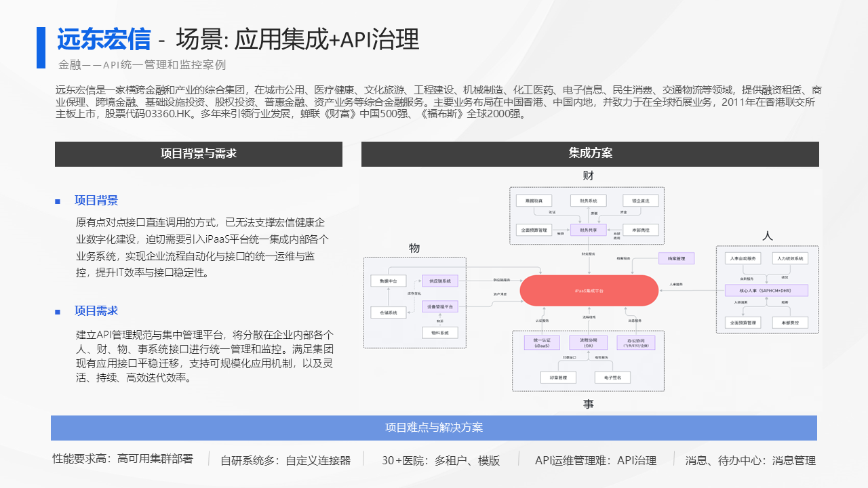Click the 项目难点与解决方案 blue banner
The height and width of the screenshot is (488, 868).
pos(434,428)
